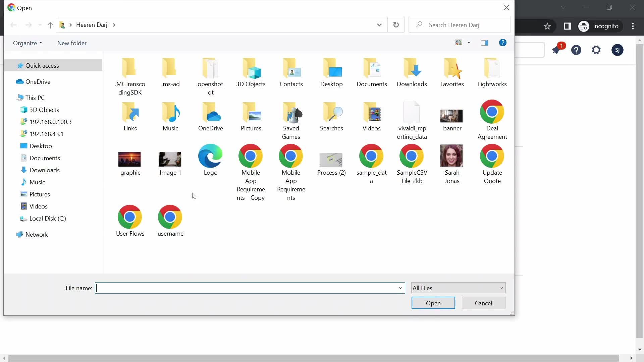
Task: Select the Documents folder in file grid
Action: [372, 73]
